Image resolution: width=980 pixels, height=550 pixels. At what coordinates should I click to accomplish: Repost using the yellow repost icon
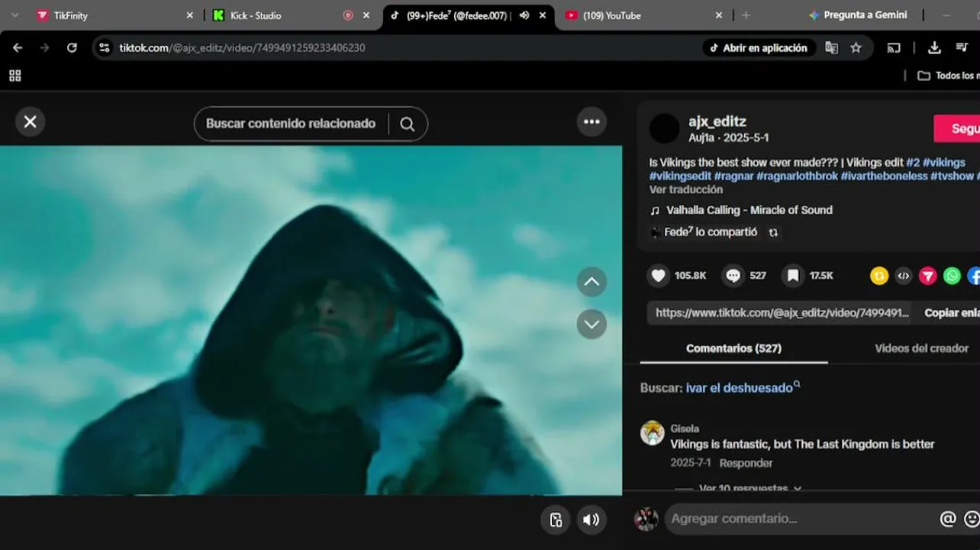pos(879,276)
